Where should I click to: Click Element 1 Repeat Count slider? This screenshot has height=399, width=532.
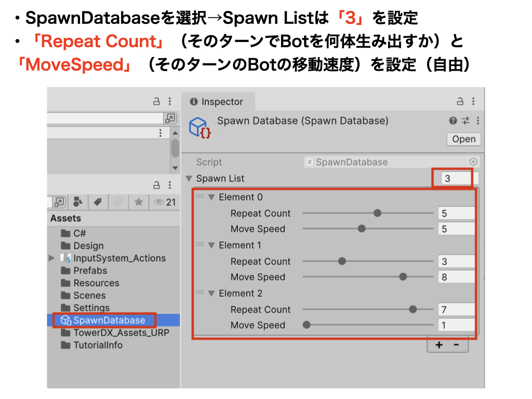point(368,261)
